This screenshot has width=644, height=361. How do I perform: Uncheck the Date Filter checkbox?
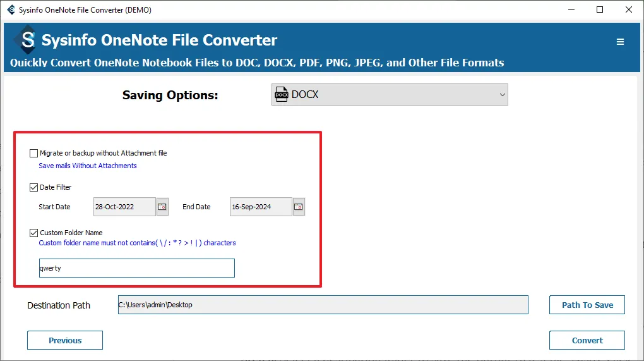point(33,188)
